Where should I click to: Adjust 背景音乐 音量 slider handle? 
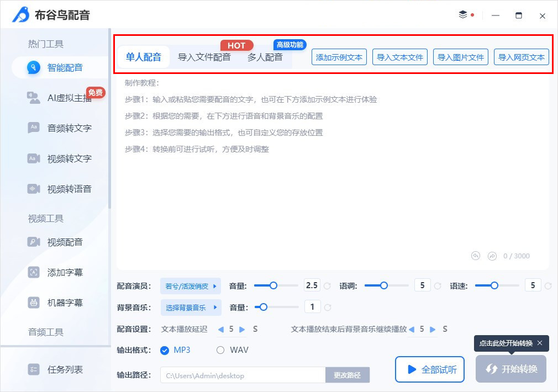[264, 306]
